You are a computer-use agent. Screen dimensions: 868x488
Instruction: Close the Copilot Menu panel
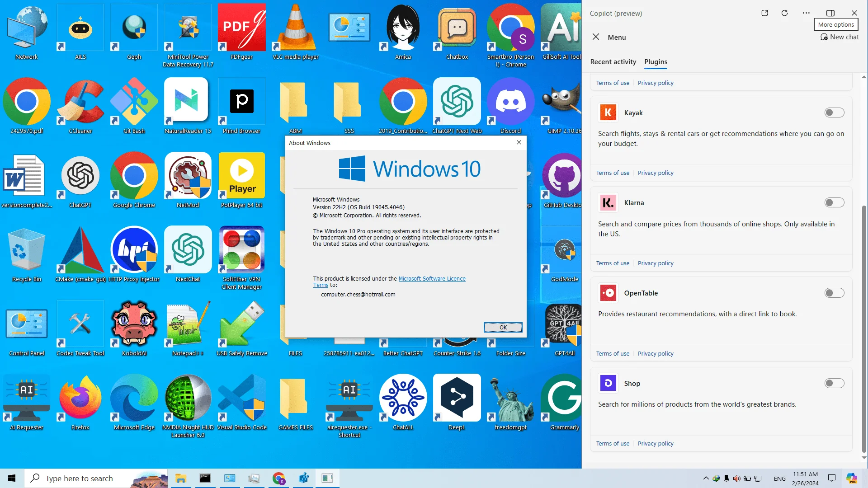[x=596, y=37]
